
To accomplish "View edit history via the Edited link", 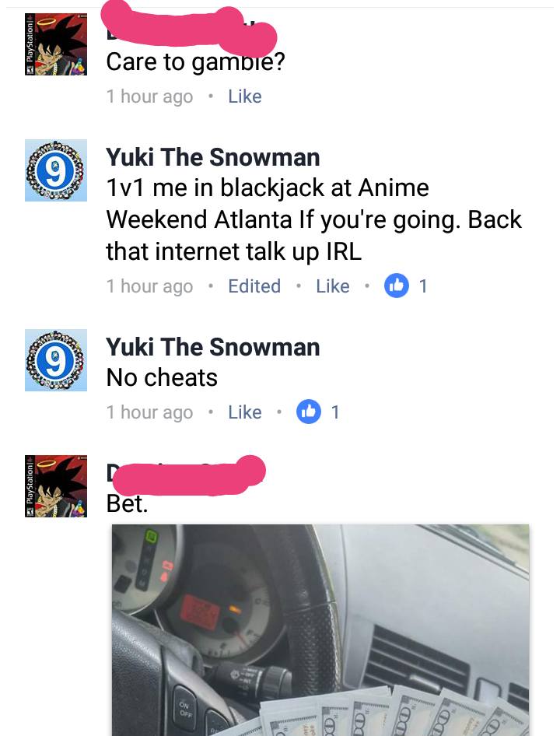I will (254, 286).
